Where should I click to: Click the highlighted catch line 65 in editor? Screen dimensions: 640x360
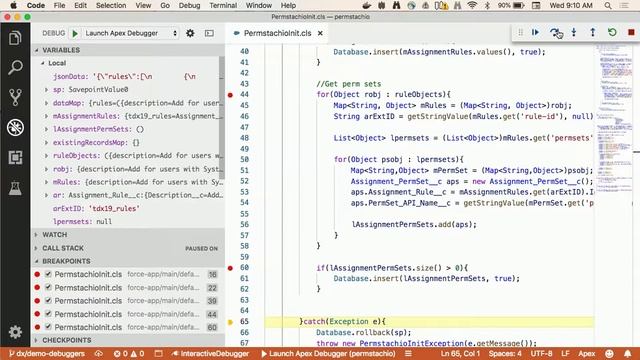click(x=429, y=322)
